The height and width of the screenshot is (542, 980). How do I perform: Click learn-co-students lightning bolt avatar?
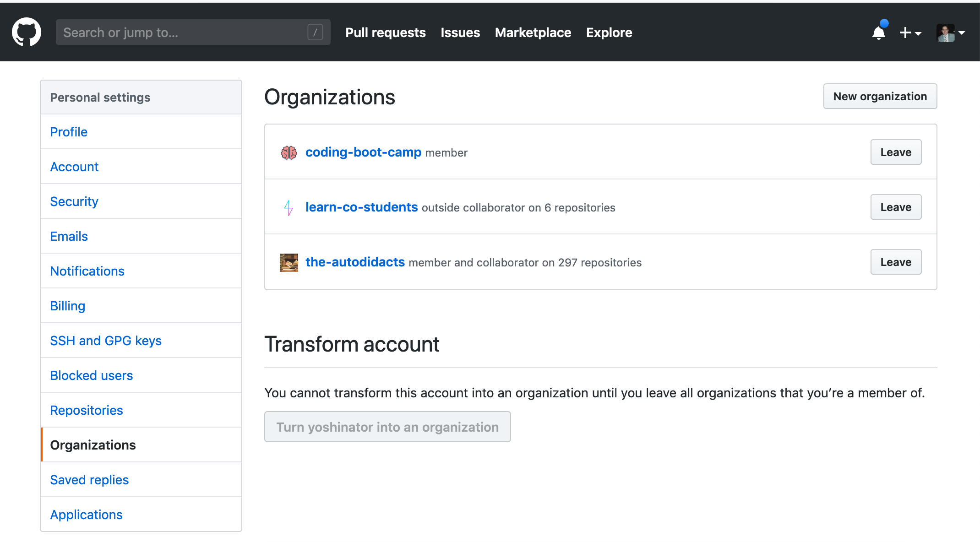tap(289, 207)
